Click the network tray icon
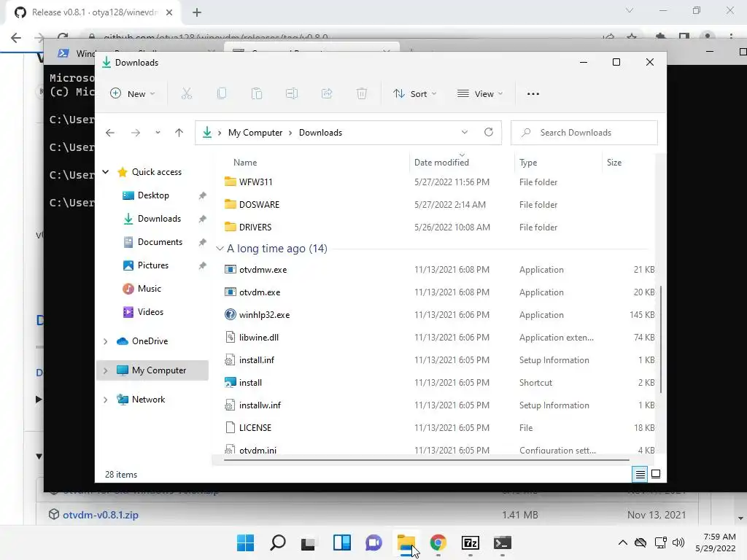 pos(660,542)
